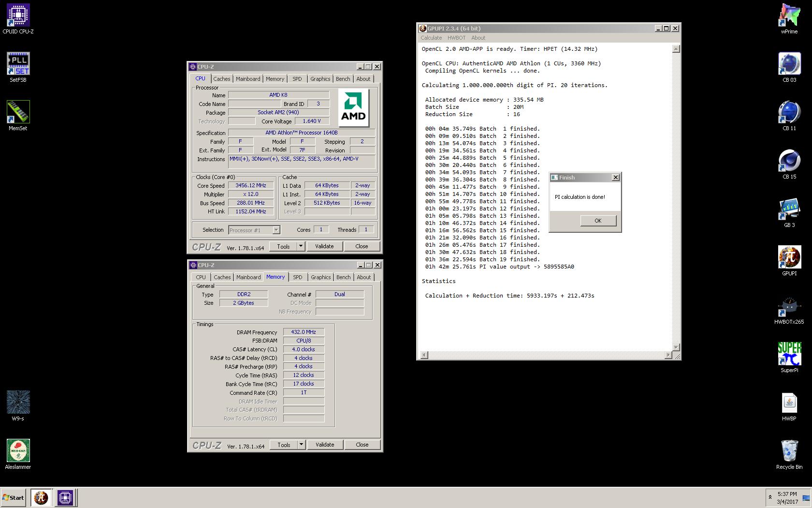
Task: Open the Recycle Bin
Action: pyautogui.click(x=789, y=454)
